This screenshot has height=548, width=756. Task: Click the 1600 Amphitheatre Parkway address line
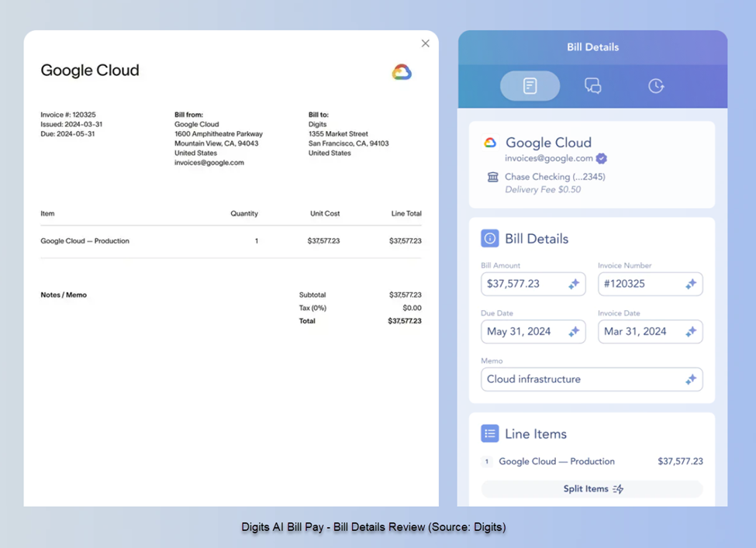tap(219, 134)
